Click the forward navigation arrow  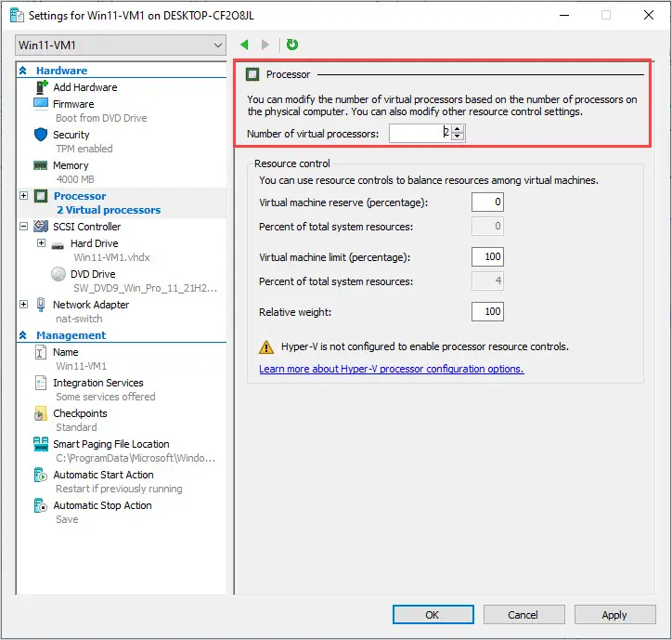tap(265, 45)
